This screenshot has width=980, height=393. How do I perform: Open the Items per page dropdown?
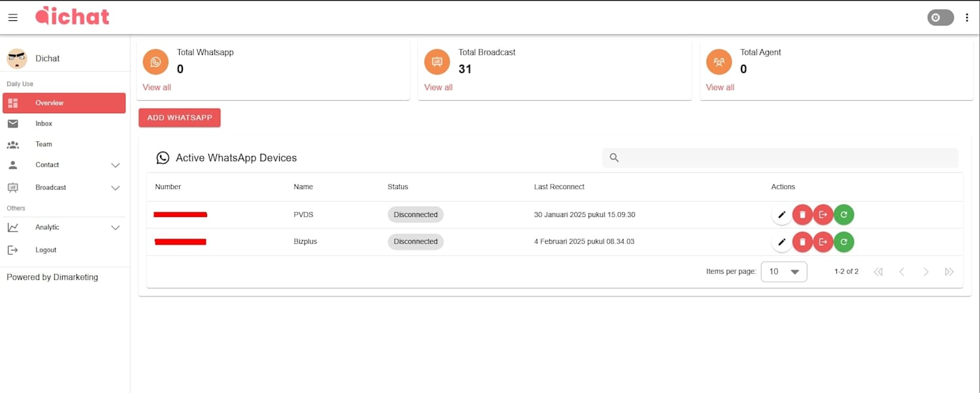(784, 271)
